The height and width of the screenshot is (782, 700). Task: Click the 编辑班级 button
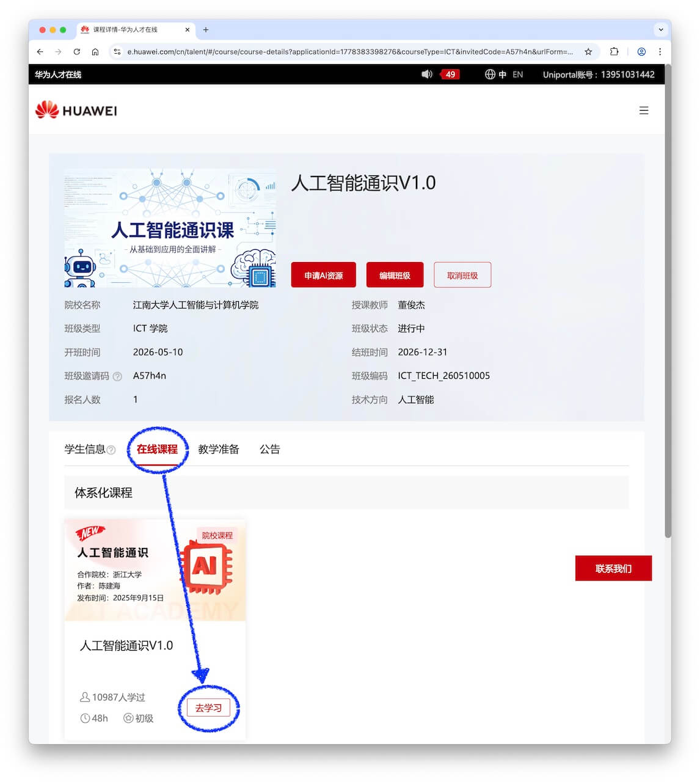(x=395, y=276)
